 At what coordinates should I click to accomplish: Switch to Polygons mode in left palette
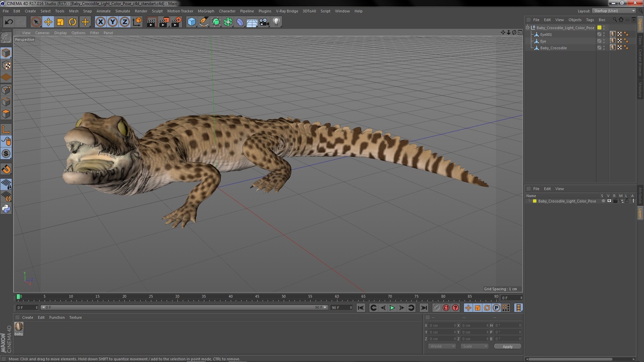pyautogui.click(x=6, y=114)
